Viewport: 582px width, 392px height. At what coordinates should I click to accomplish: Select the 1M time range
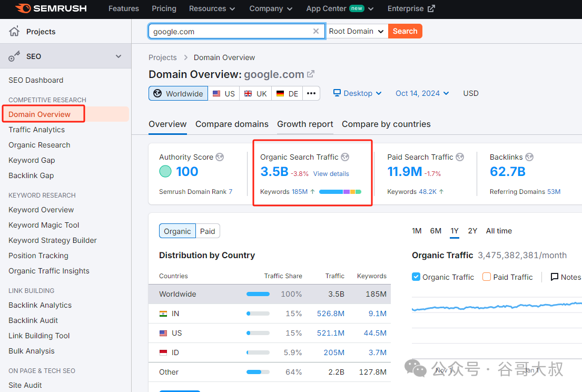click(417, 231)
